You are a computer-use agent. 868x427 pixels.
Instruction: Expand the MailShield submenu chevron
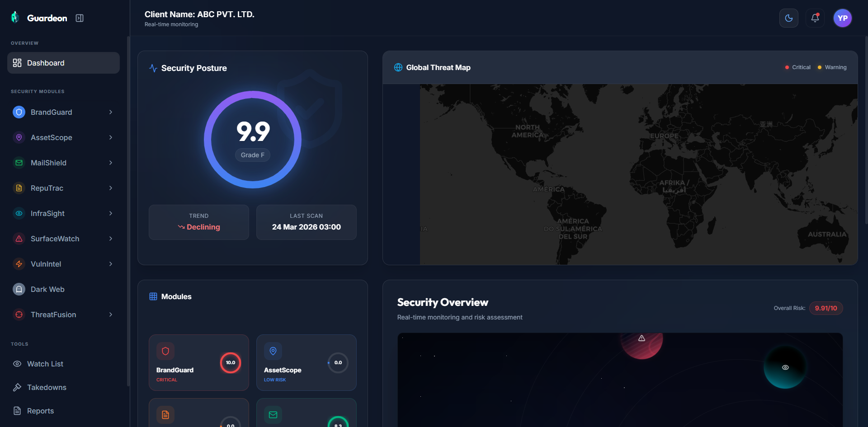tap(111, 163)
